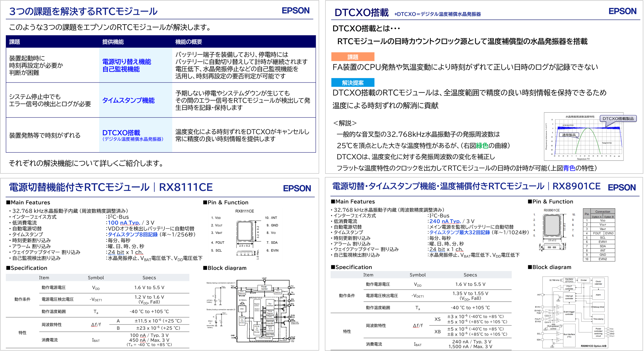Click 1.35 V to 1.55 V spec value
This screenshot has width=644, height=351.
(470, 294)
